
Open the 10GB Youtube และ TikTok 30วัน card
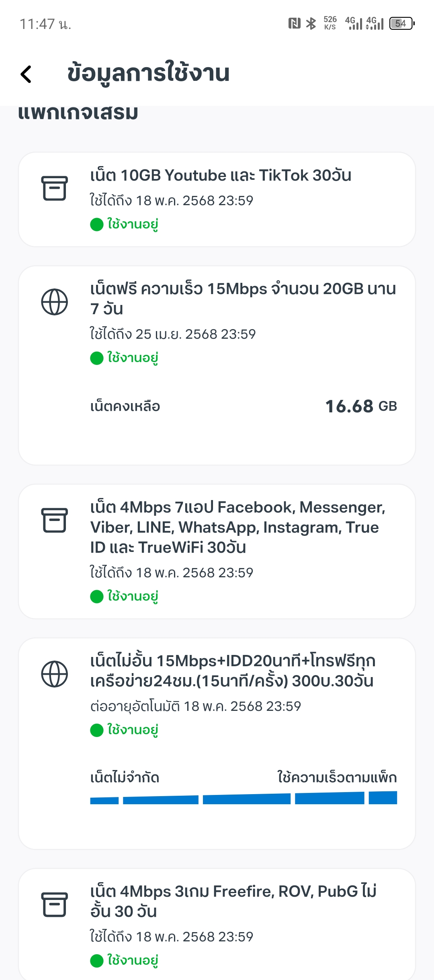[217, 200]
